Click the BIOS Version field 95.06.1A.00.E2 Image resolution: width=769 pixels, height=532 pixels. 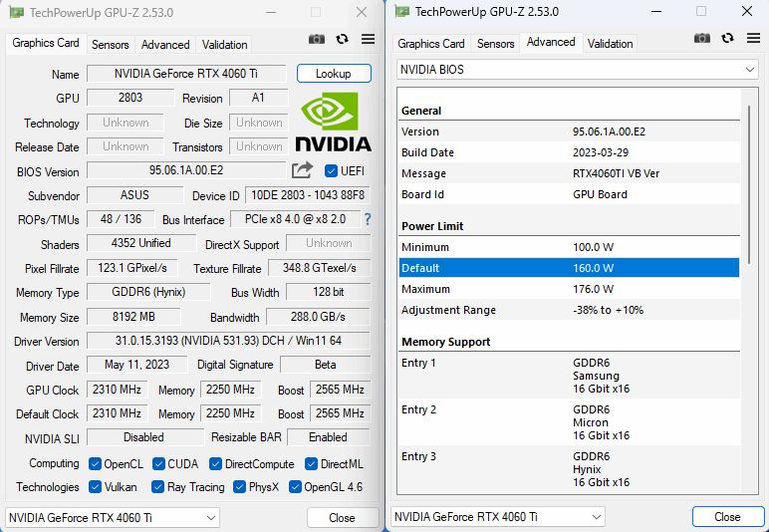click(186, 170)
